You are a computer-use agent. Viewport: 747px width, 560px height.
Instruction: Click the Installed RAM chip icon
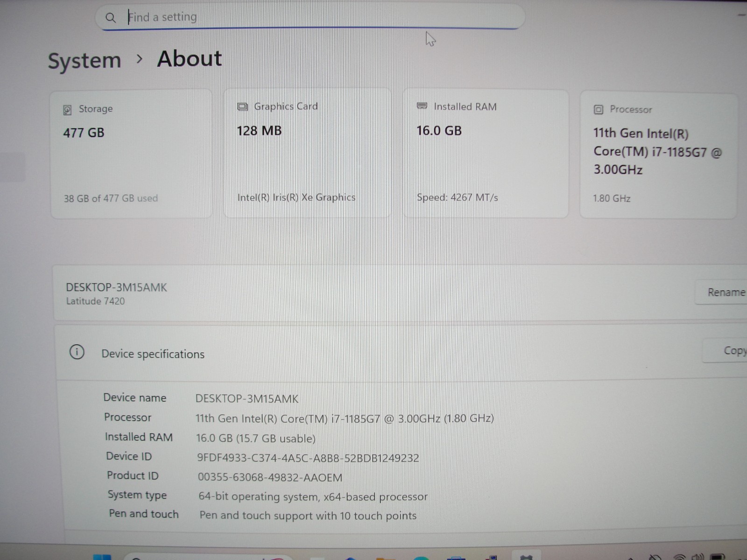coord(422,106)
